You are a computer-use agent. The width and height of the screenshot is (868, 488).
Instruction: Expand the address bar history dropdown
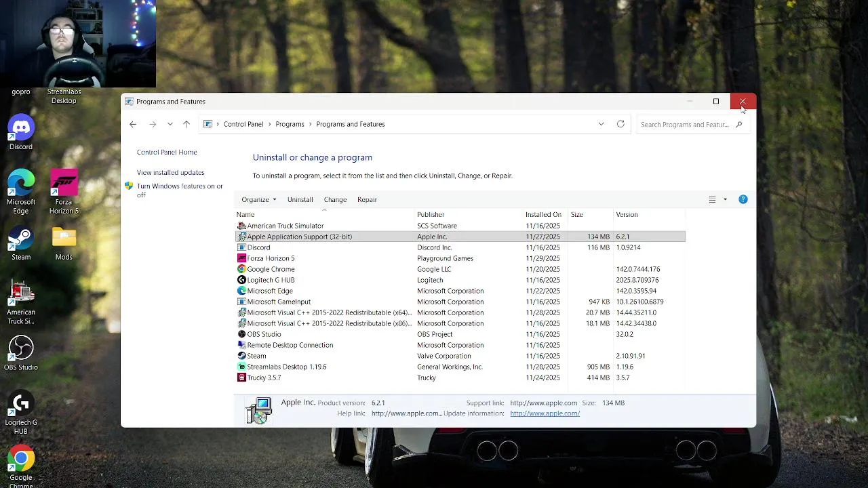601,124
